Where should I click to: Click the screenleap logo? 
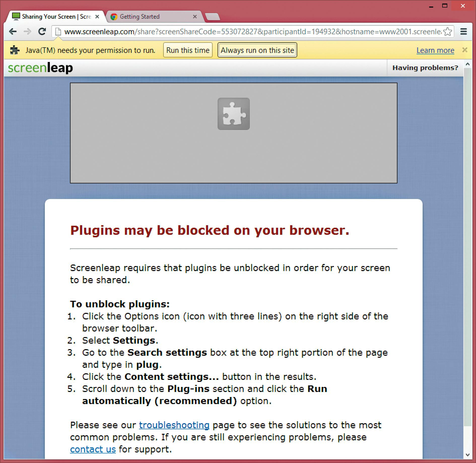pyautogui.click(x=40, y=68)
